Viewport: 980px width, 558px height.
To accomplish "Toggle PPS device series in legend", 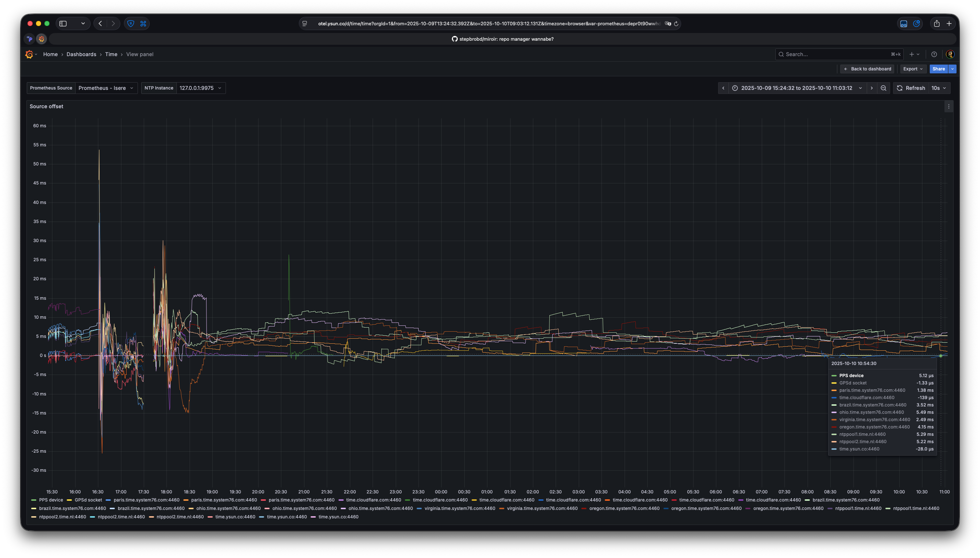I will [51, 500].
